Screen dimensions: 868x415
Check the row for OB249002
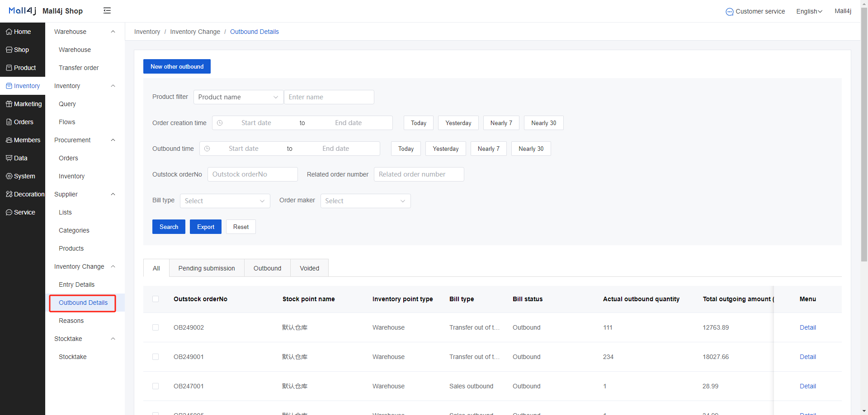point(156,327)
